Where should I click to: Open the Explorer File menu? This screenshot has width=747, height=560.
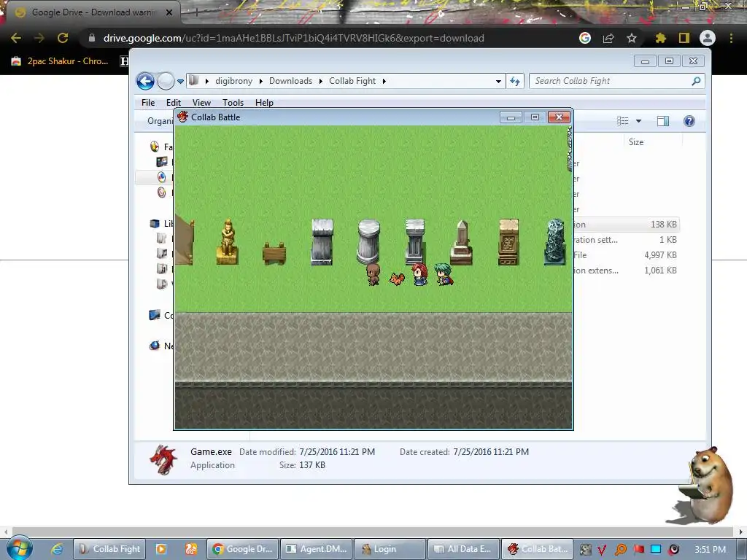pyautogui.click(x=148, y=102)
